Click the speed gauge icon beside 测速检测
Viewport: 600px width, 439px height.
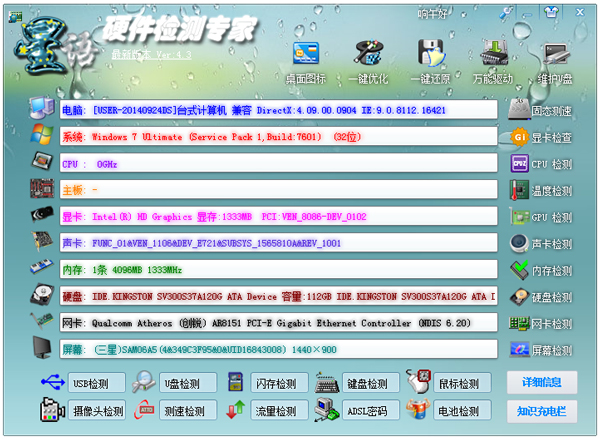point(144,410)
